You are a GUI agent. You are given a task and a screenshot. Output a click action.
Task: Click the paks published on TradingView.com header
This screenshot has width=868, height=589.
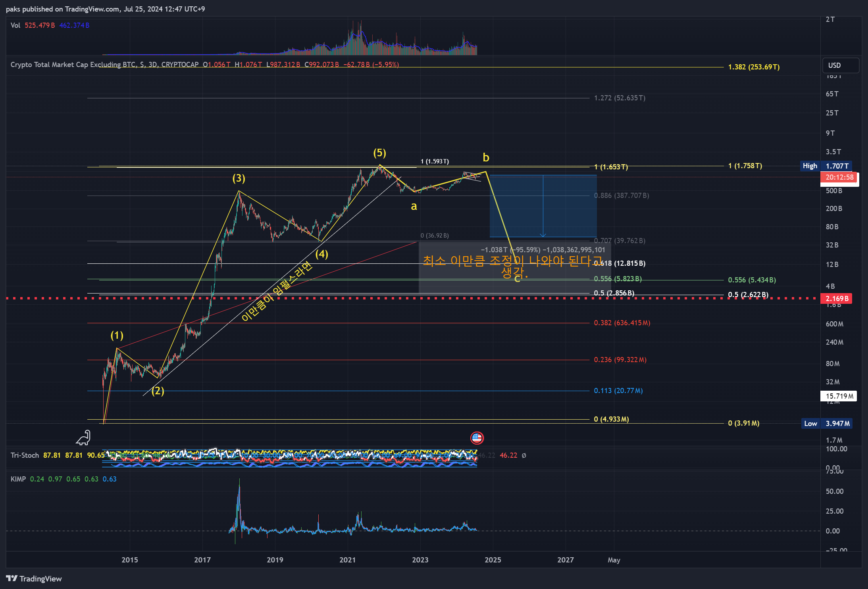[105, 9]
